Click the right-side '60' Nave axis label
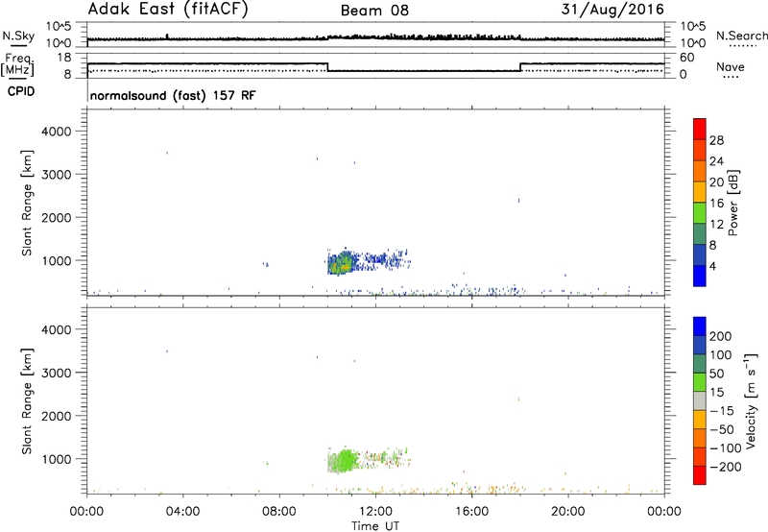The height and width of the screenshot is (532, 768). (687, 58)
